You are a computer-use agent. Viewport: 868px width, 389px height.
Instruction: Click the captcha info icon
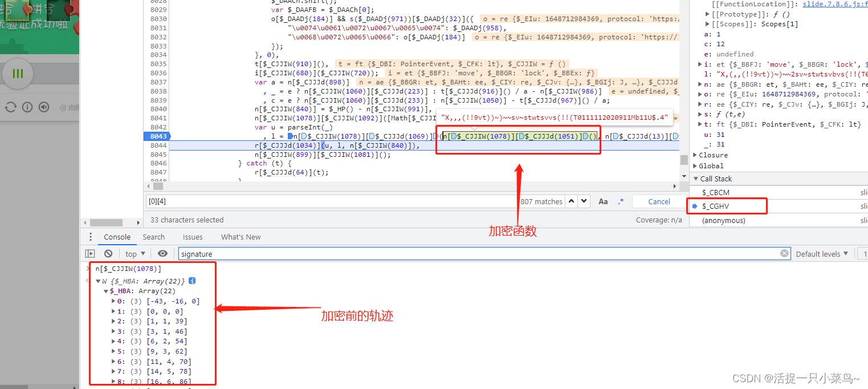pos(27,107)
